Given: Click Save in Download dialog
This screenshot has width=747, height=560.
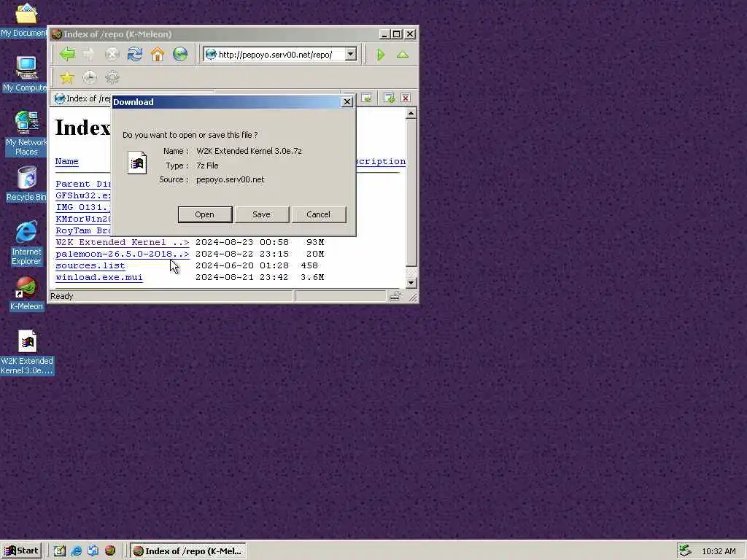Looking at the screenshot, I should 262,214.
